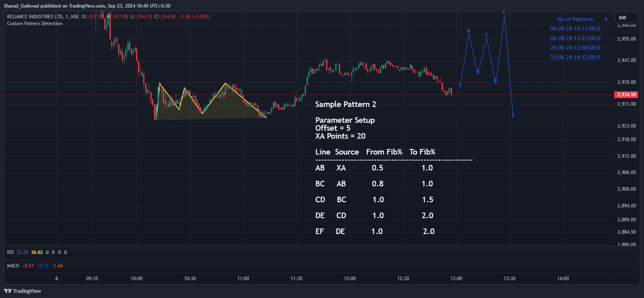The width and height of the screenshot is (644, 298).
Task: Select the MACD indicator label
Action: [13, 266]
